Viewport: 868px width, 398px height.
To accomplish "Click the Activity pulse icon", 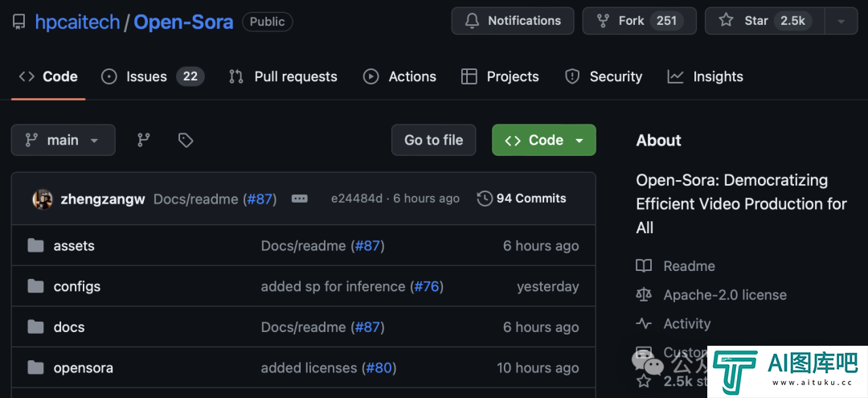I will coord(644,324).
